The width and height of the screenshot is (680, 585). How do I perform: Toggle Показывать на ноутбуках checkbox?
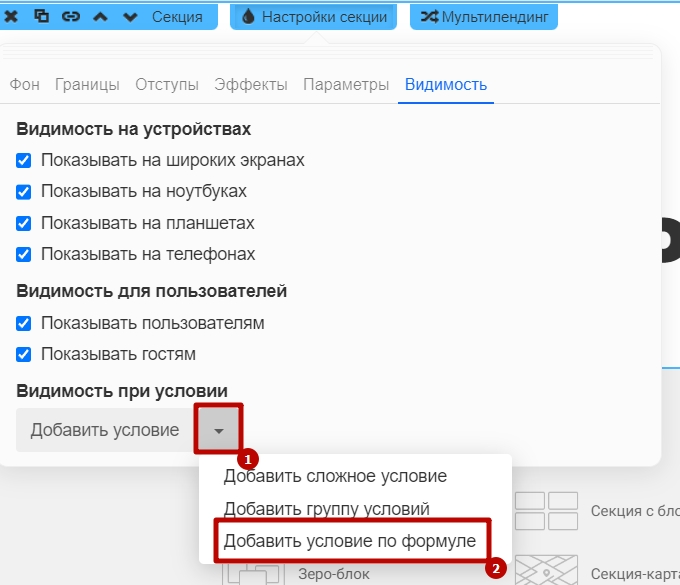pyautogui.click(x=23, y=192)
